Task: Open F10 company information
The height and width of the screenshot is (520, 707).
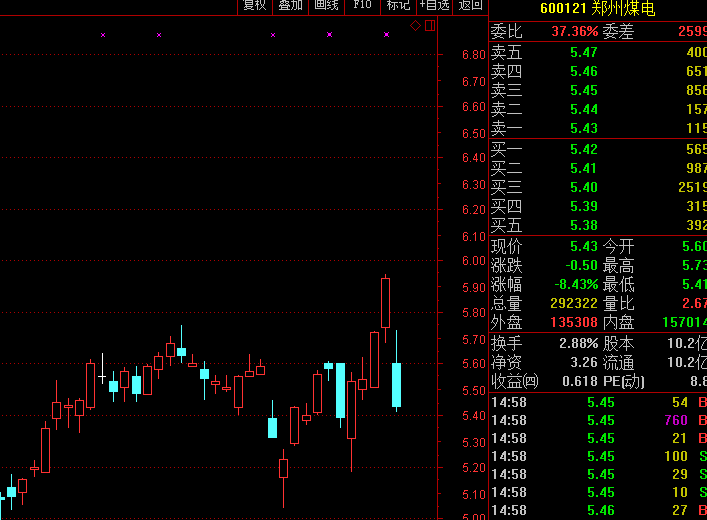Action: click(x=362, y=6)
